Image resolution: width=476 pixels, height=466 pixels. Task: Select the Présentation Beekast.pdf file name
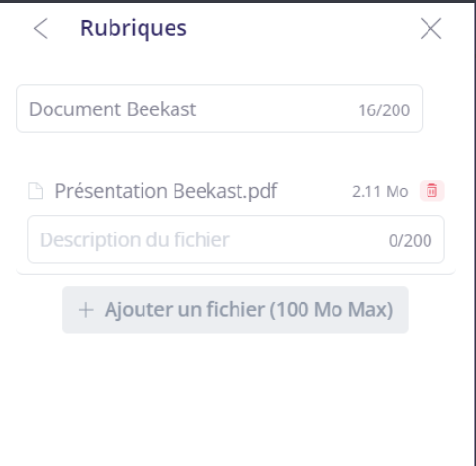166,191
